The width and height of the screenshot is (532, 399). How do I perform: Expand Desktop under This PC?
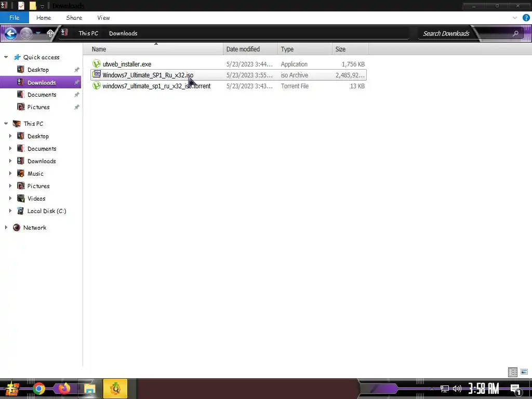10,136
